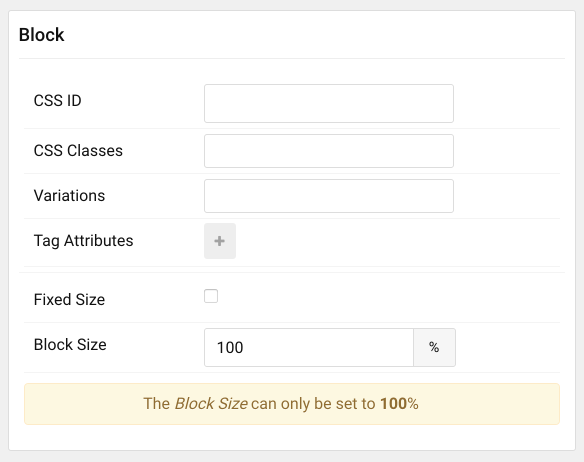Click the Tag Attributes label

[83, 241]
